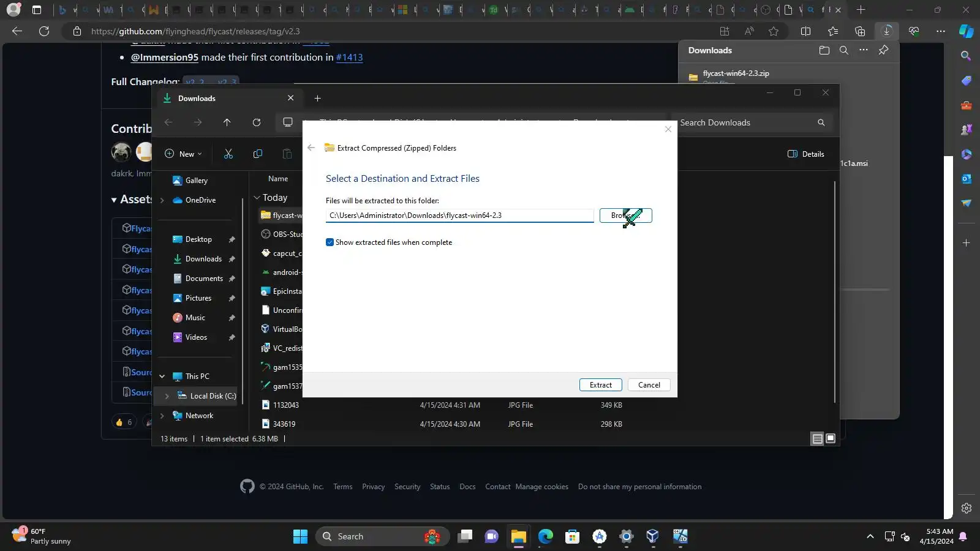Refresh the Explorer Downloads folder

257,122
